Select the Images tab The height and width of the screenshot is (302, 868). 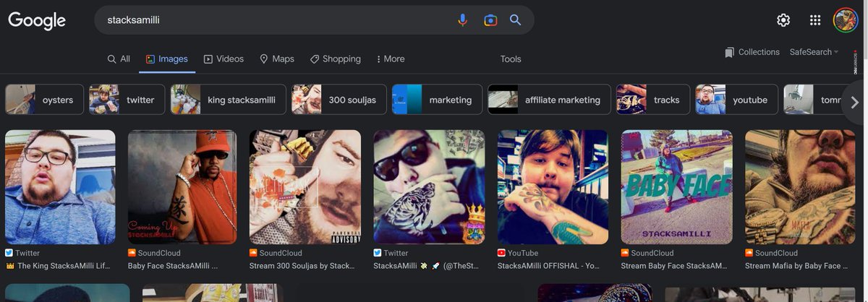click(x=167, y=59)
